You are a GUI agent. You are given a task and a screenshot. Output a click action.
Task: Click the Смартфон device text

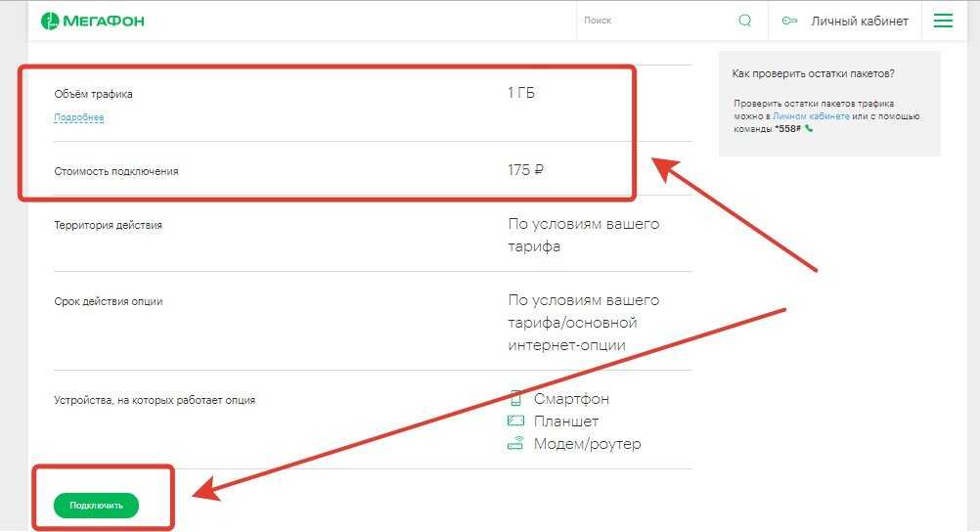click(x=571, y=399)
